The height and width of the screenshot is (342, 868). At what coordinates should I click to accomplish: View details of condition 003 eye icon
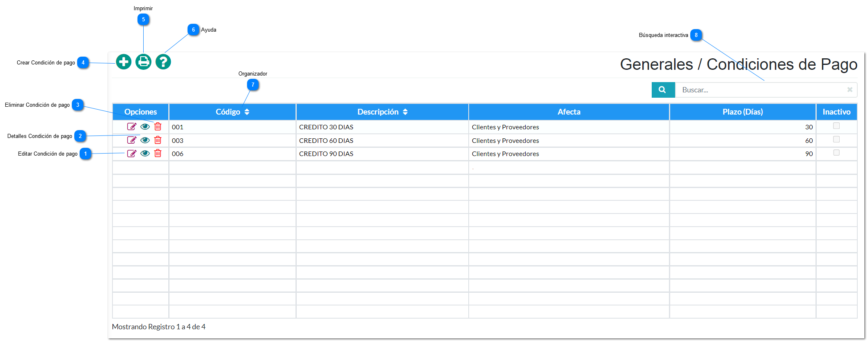[145, 140]
